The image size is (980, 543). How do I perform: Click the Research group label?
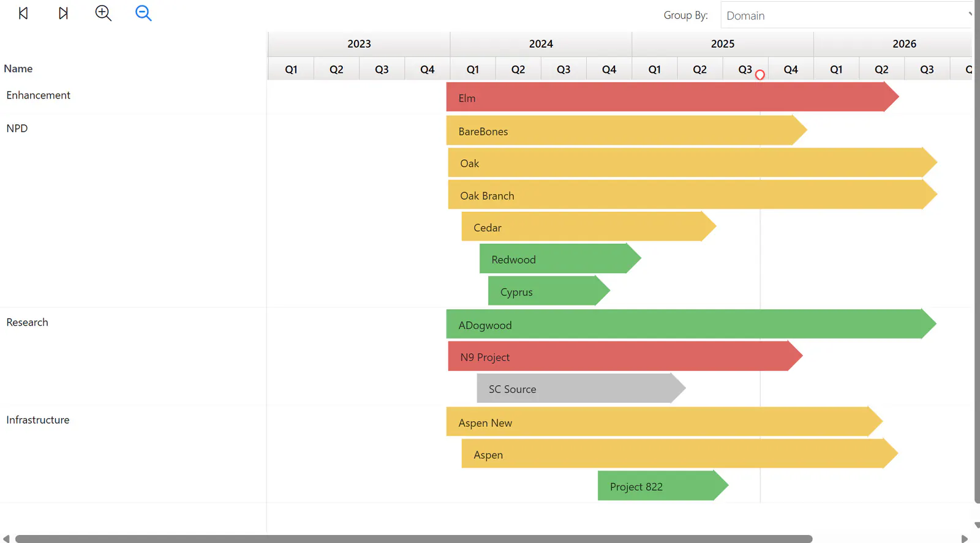point(27,322)
